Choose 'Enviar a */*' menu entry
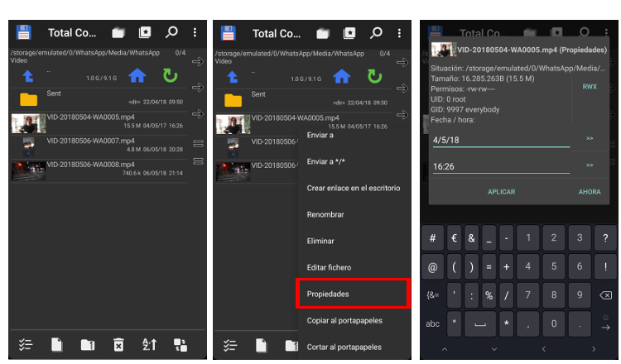Image resolution: width=621 pixels, height=364 pixels. [354, 161]
